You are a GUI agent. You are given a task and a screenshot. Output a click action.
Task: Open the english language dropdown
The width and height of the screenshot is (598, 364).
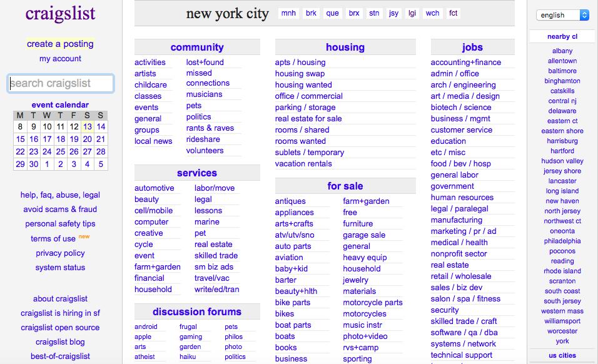[562, 15]
